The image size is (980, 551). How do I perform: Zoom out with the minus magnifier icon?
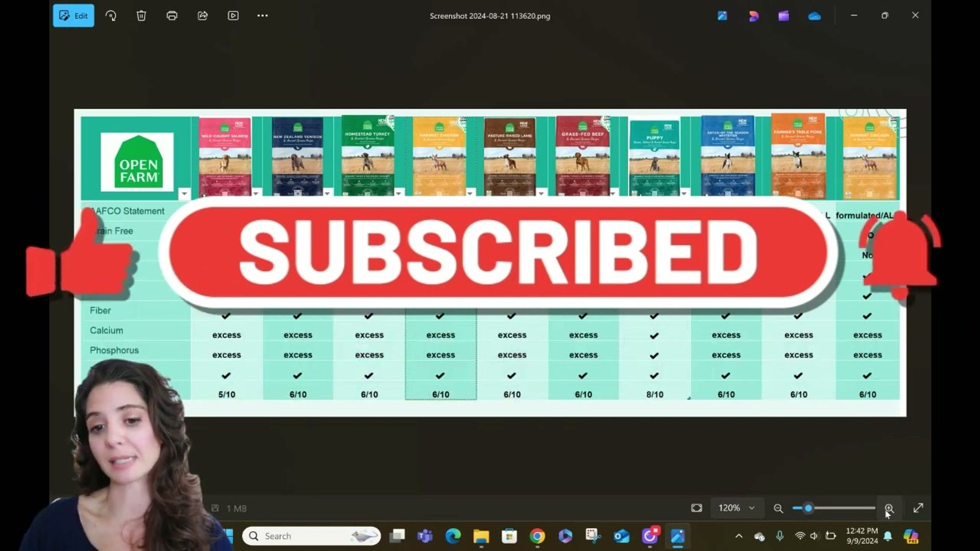point(778,508)
